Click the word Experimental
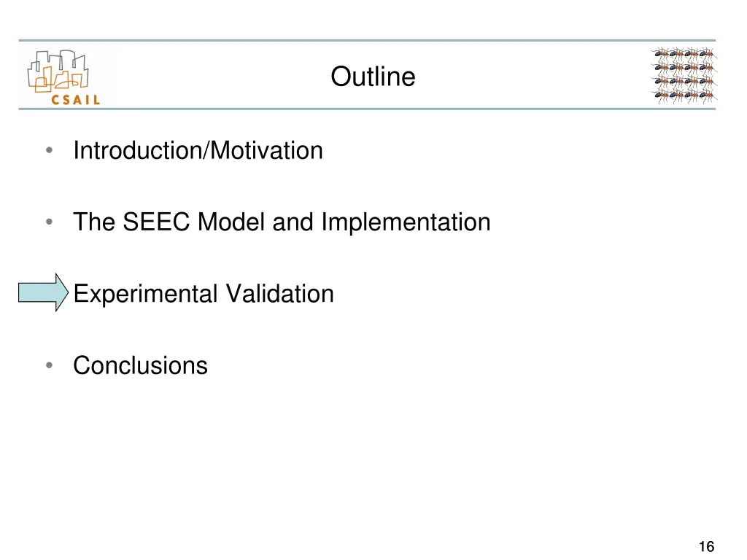 pyautogui.click(x=146, y=293)
